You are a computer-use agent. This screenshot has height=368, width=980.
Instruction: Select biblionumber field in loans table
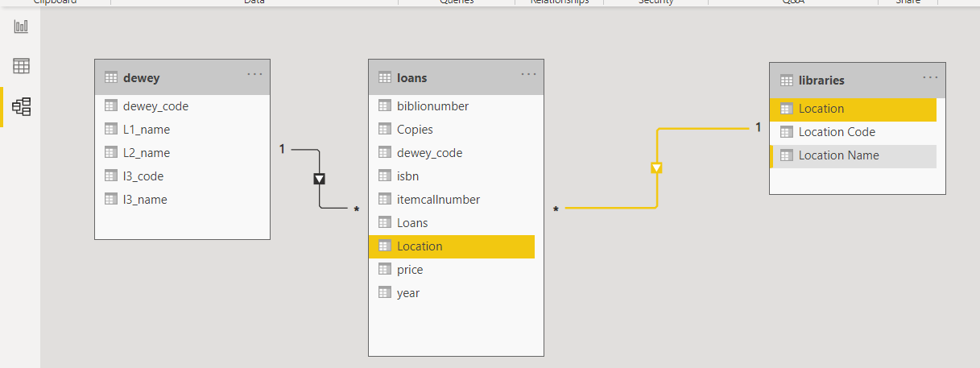[452, 105]
